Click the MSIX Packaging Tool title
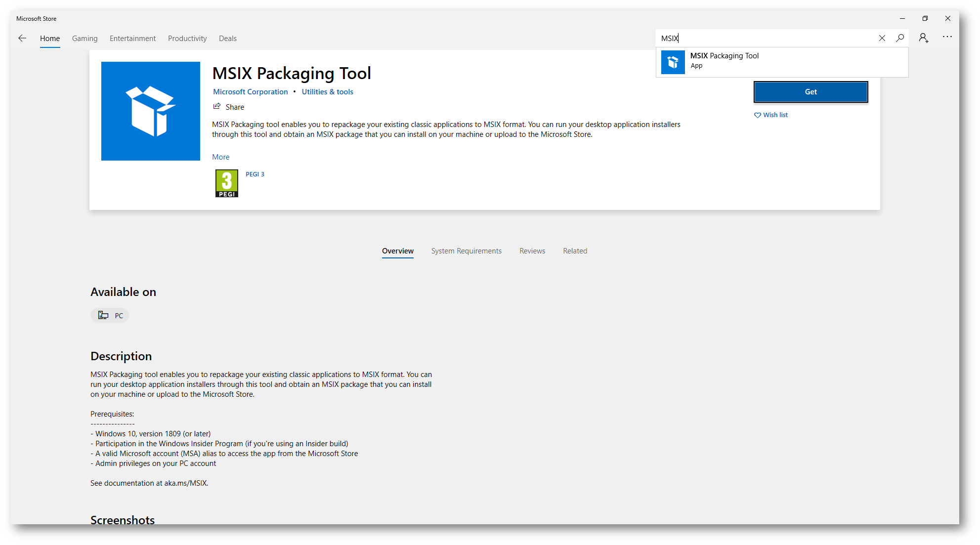 click(292, 73)
